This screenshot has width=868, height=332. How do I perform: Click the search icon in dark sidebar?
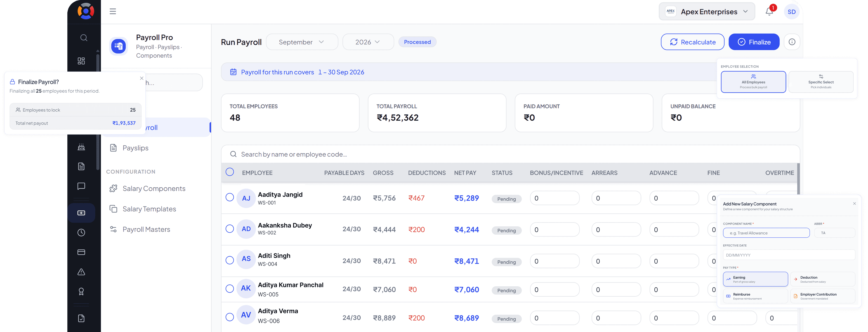click(x=84, y=38)
